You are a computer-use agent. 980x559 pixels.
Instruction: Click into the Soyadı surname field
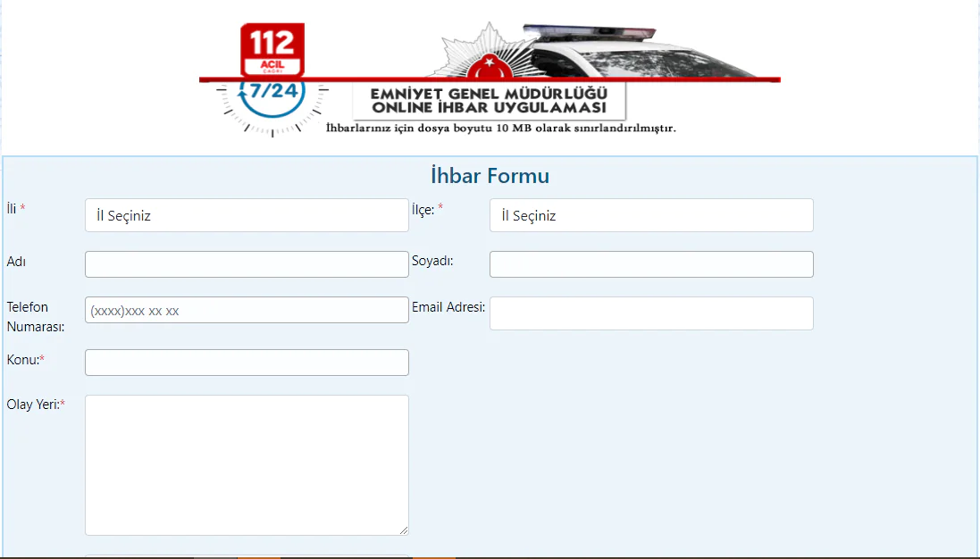pos(650,263)
